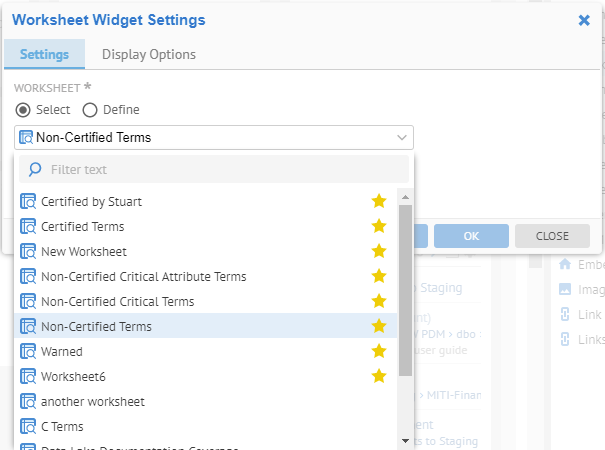The width and height of the screenshot is (605, 450).
Task: Open the Settings tab
Action: pos(44,55)
